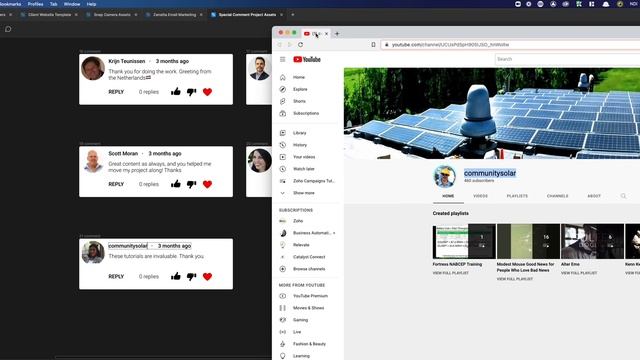
Task: Select the PLAYLISTS channel tab
Action: click(x=517, y=196)
